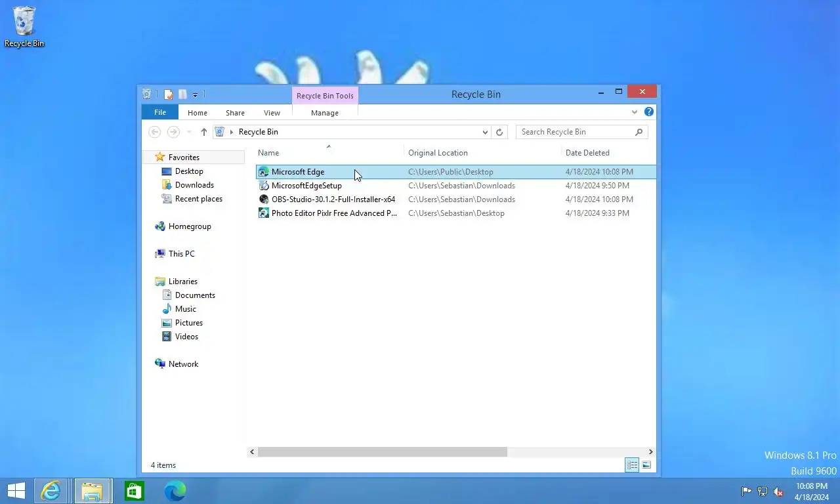Viewport: 840px width, 504px height.
Task: Open the Pictures library
Action: 188,323
